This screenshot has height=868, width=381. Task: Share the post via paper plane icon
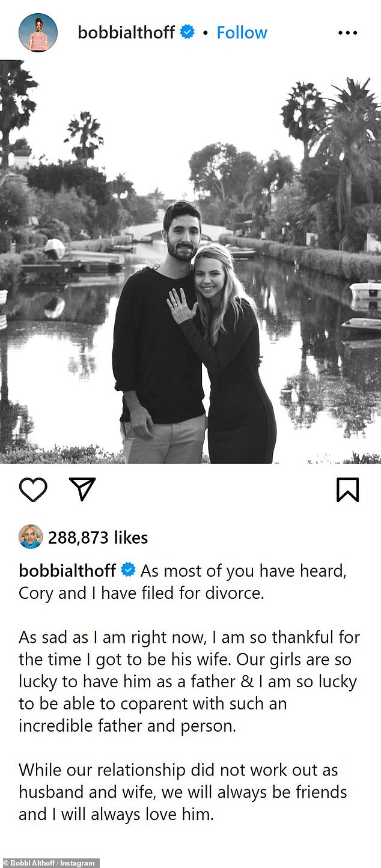point(82,489)
